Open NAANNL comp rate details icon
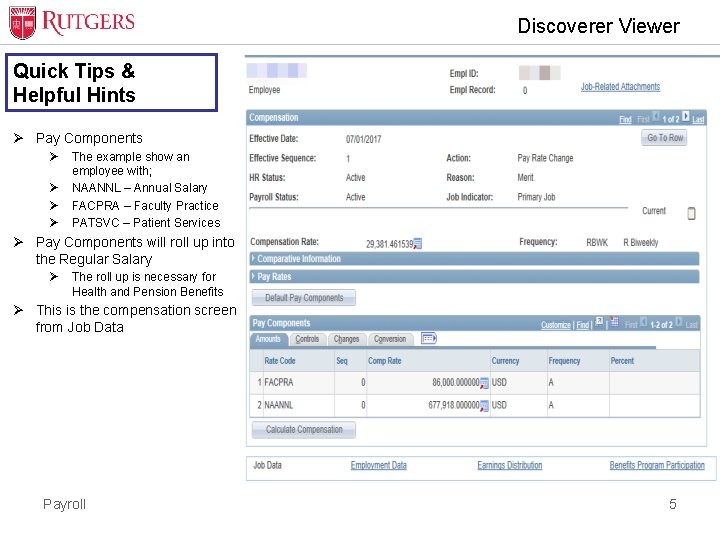The image size is (720, 540). pyautogui.click(x=484, y=406)
